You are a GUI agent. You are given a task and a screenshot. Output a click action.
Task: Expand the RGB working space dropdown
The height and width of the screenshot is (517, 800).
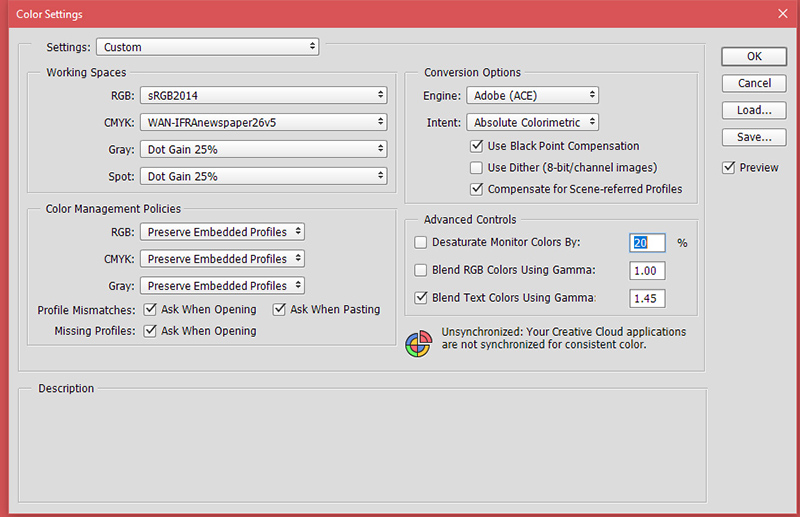click(263, 95)
